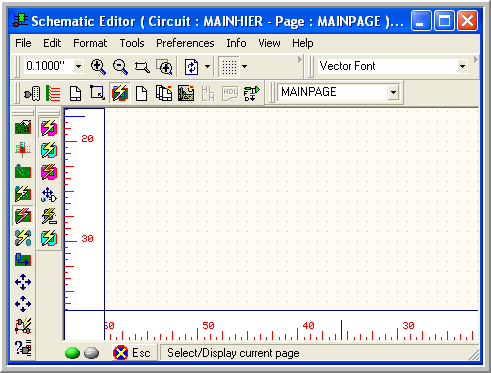
Task: Click the 0.1000" grid value field
Action: pos(49,66)
